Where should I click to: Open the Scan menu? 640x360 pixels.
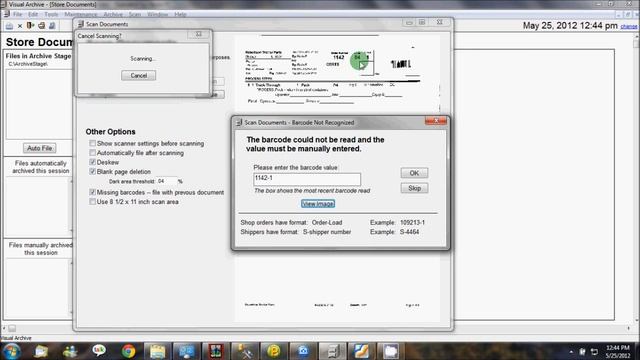(135, 14)
